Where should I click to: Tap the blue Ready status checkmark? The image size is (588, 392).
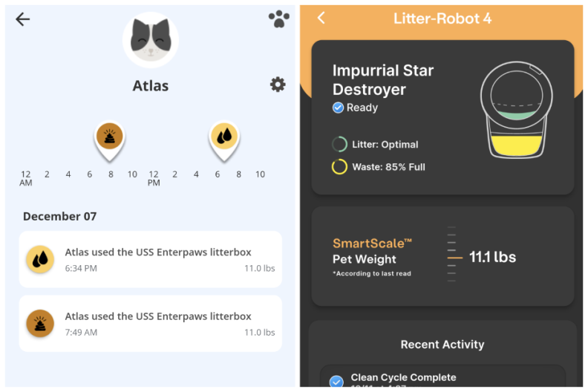[x=338, y=108]
